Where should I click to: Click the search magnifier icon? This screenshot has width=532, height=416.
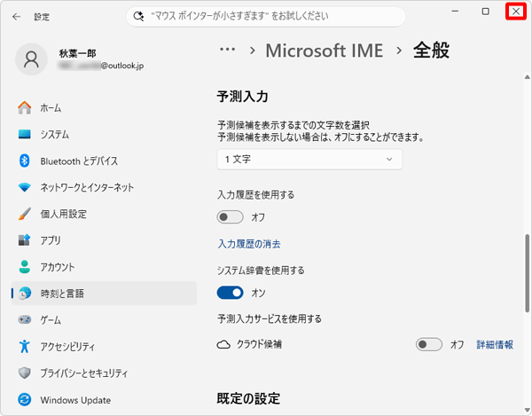point(138,16)
